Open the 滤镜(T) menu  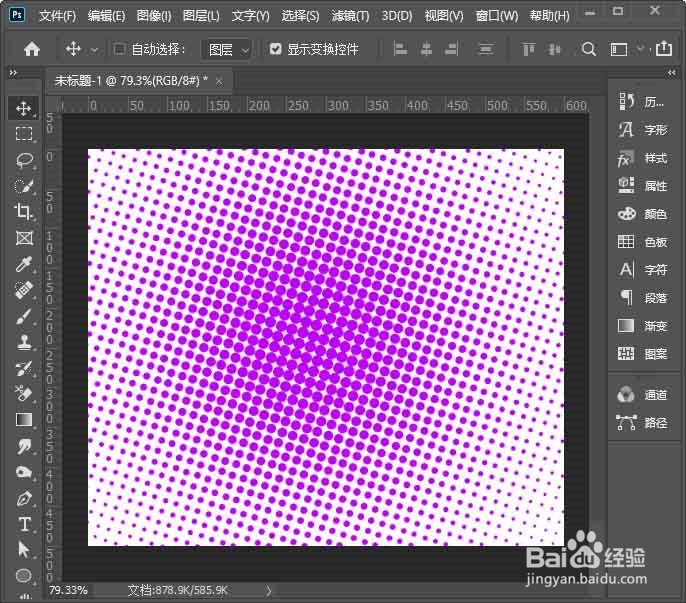pos(350,16)
